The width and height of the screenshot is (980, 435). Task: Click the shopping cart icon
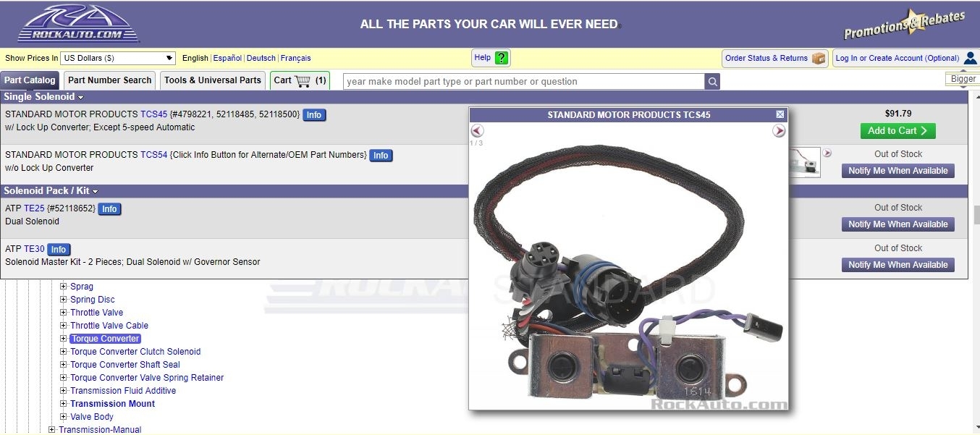coord(303,80)
